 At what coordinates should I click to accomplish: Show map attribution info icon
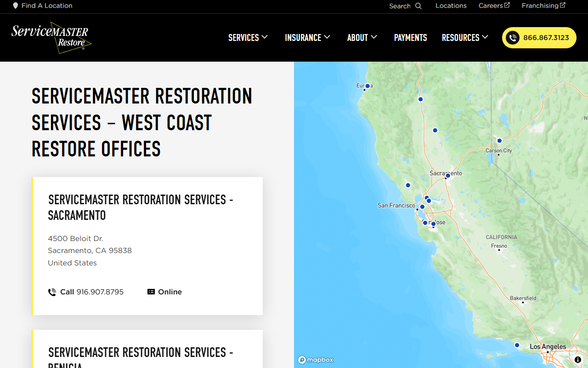pyautogui.click(x=578, y=360)
